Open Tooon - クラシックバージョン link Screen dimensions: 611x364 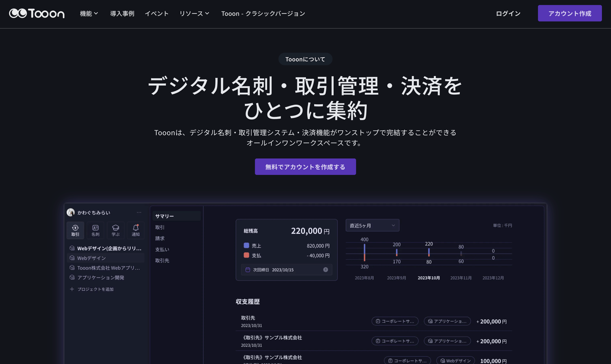(263, 13)
